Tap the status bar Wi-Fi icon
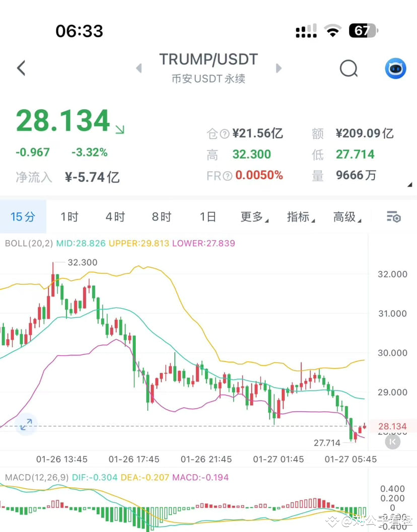This screenshot has width=417, height=532. pos(333,31)
